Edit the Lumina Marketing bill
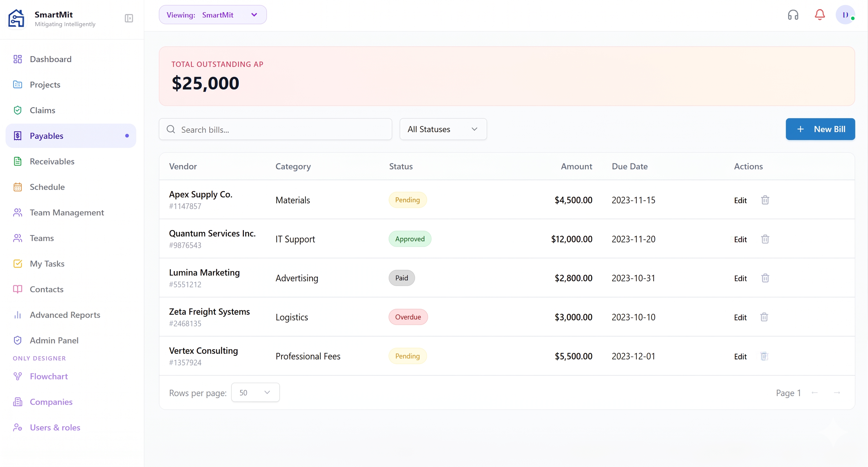The height and width of the screenshot is (467, 868). click(740, 279)
